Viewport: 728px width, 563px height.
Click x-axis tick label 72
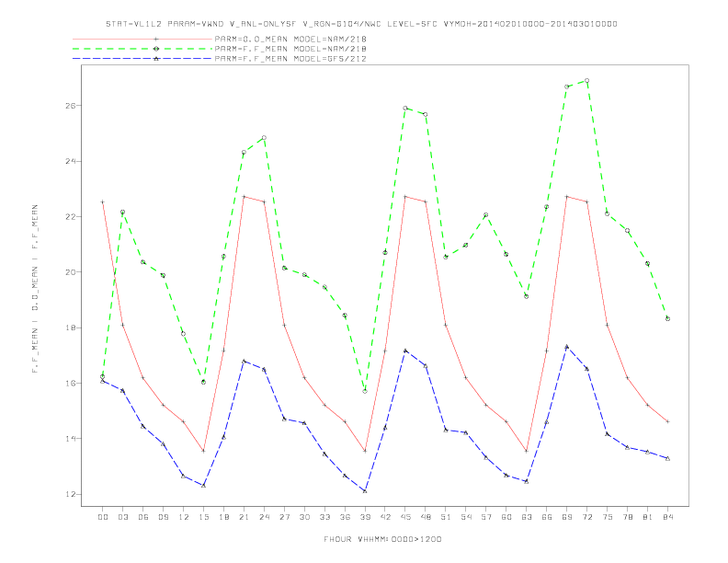point(586,517)
